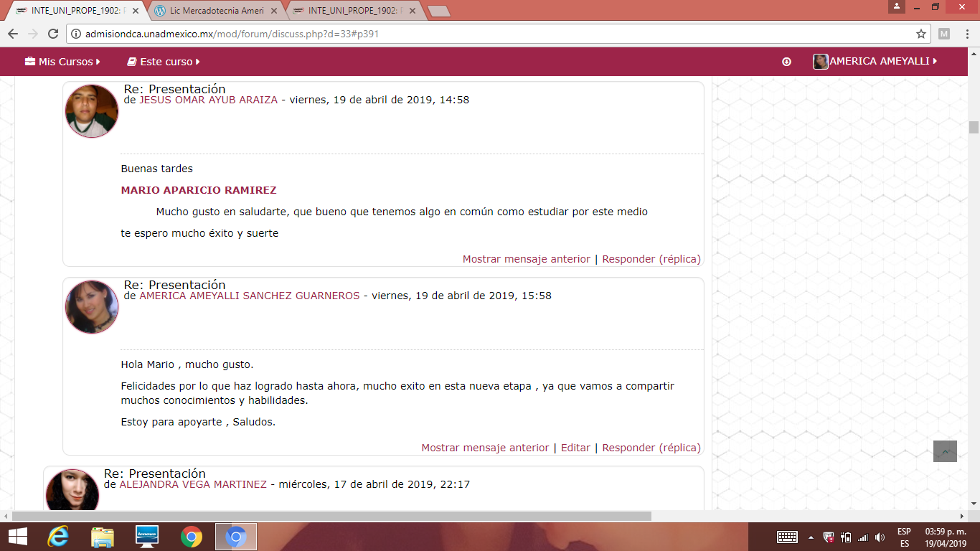Bookmark this page with the star icon
Screen dimensions: 980x551
pyautogui.click(x=921, y=34)
